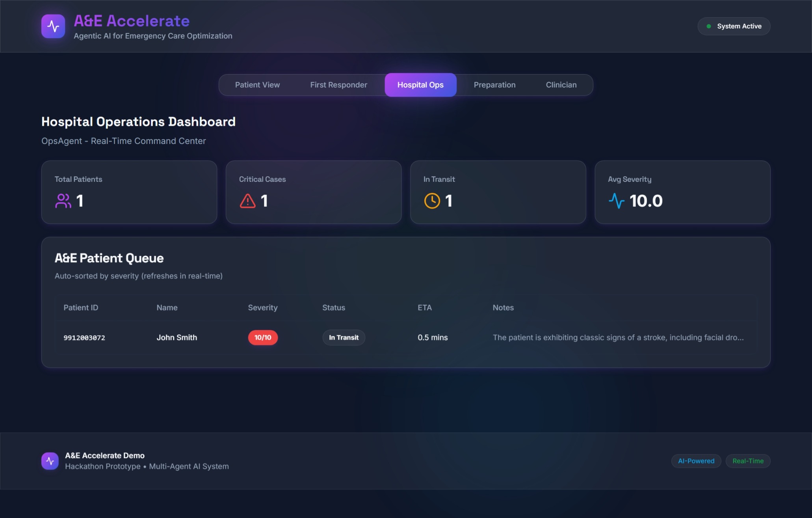The width and height of the screenshot is (812, 518).
Task: Click the Total Patients people icon
Action: 63,201
